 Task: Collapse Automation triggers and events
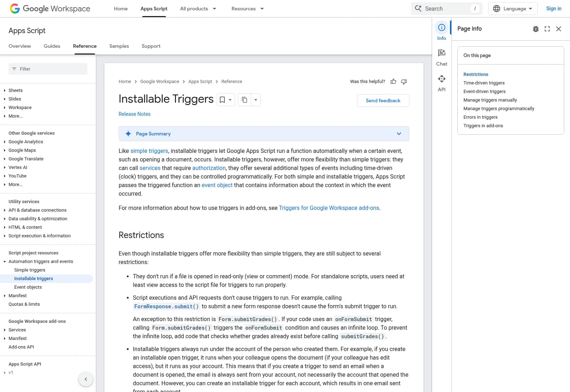pyautogui.click(x=5, y=262)
